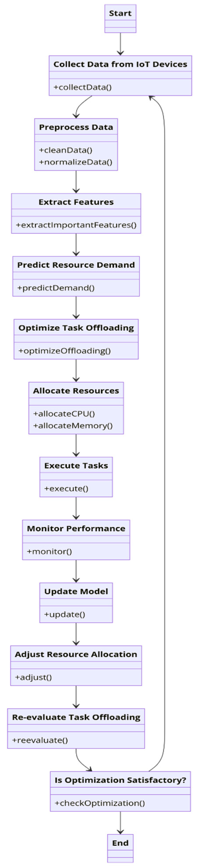Screen dimensions: 199x868
Task: Click the +collectData() method text
Action: 83,87
